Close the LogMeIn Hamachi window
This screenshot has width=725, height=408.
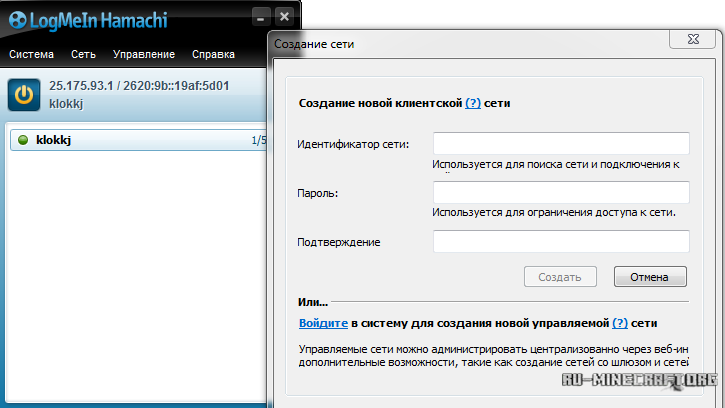pos(284,17)
